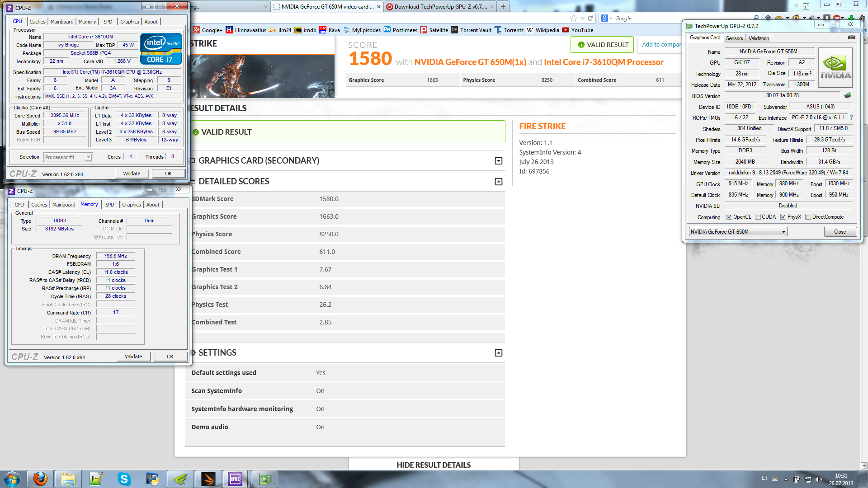Toggle the OpenCL checkbox in GPU-Z
This screenshot has height=488, width=868.
pos(729,217)
